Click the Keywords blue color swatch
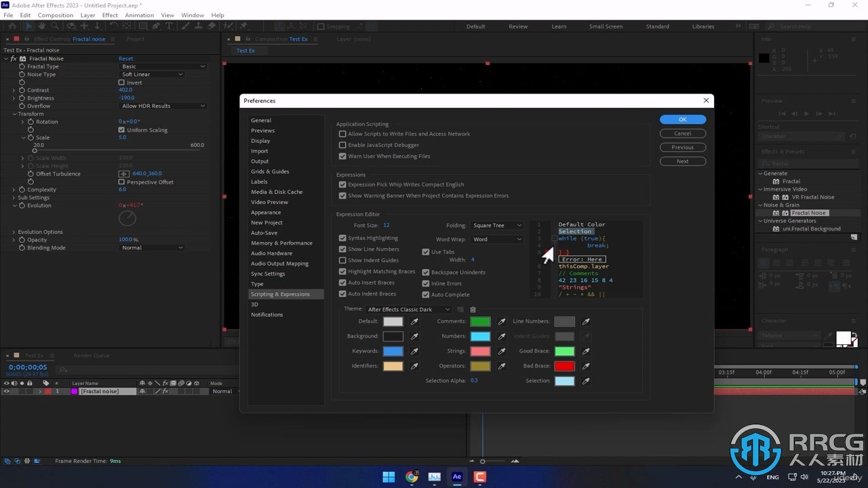868x488 pixels. [393, 351]
